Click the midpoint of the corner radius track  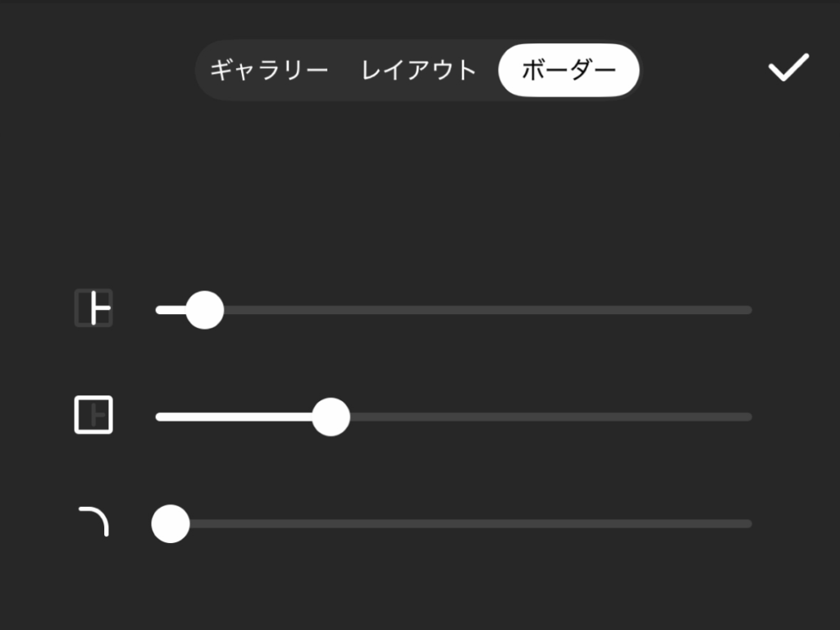(x=454, y=523)
